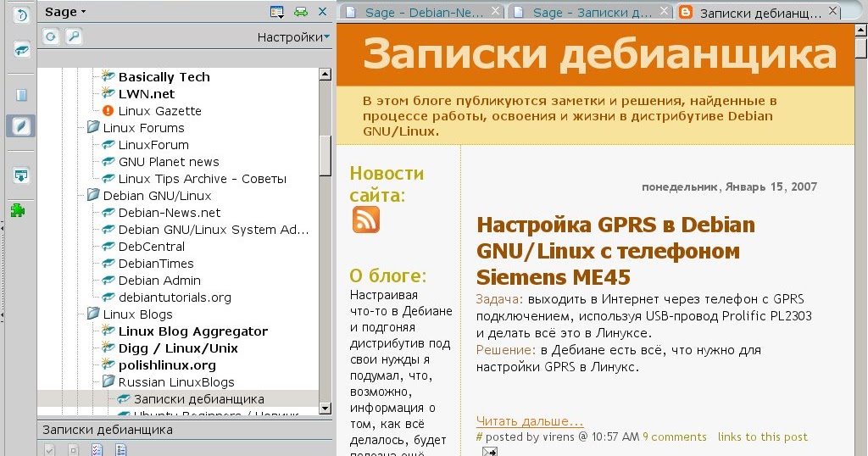
Task: Open the Sage title dropdown
Action: [66, 12]
